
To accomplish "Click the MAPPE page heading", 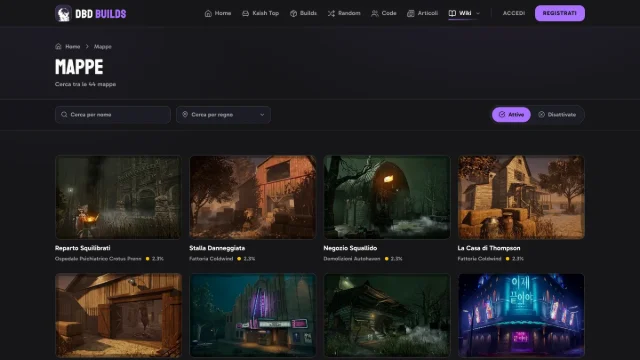I will (x=79, y=67).
